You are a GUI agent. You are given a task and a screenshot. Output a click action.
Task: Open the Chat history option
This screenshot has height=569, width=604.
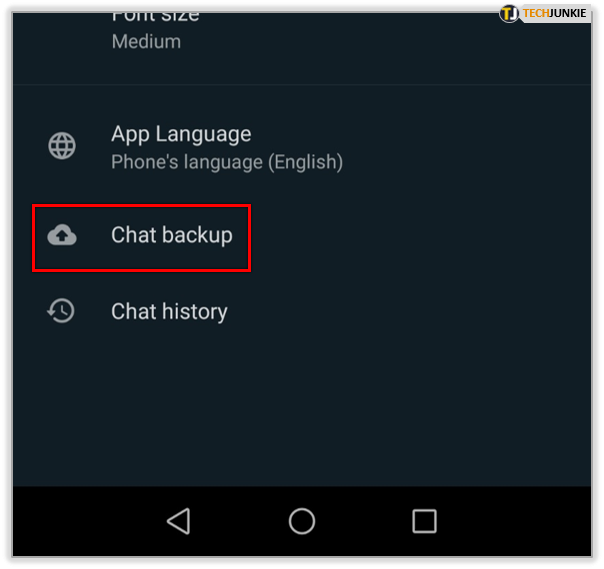(x=169, y=311)
